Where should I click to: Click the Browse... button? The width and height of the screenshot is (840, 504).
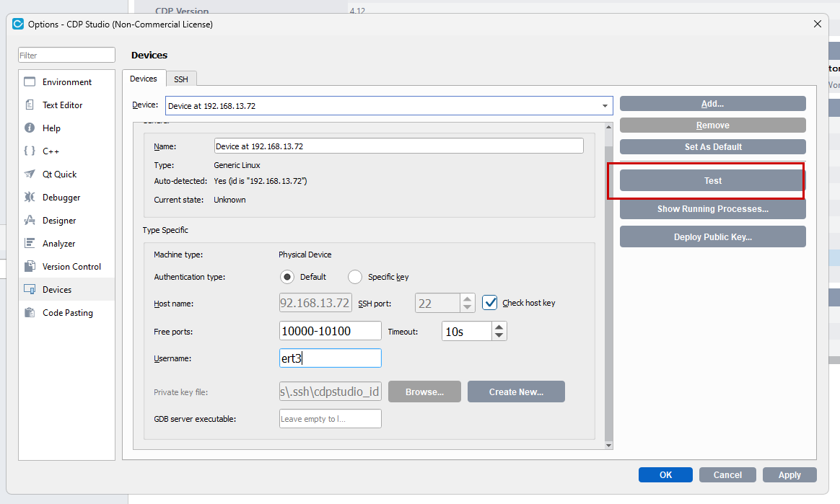click(x=424, y=392)
